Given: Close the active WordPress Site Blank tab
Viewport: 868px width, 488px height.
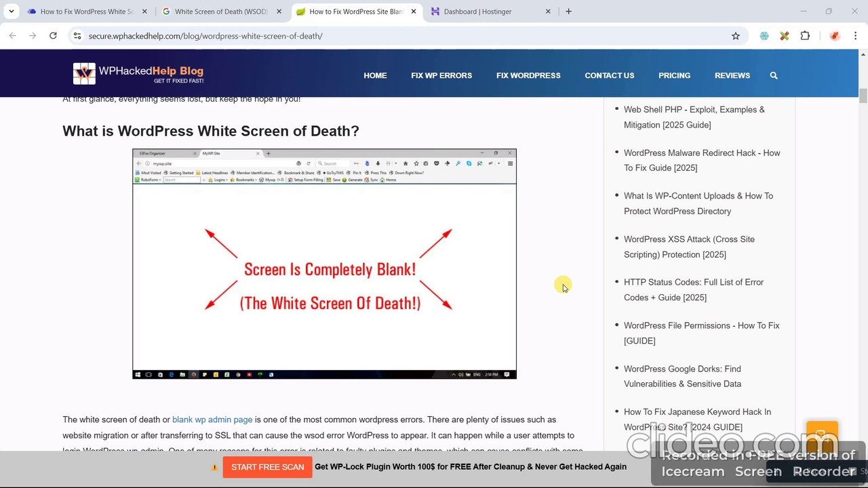Looking at the screenshot, I should pyautogui.click(x=414, y=12).
